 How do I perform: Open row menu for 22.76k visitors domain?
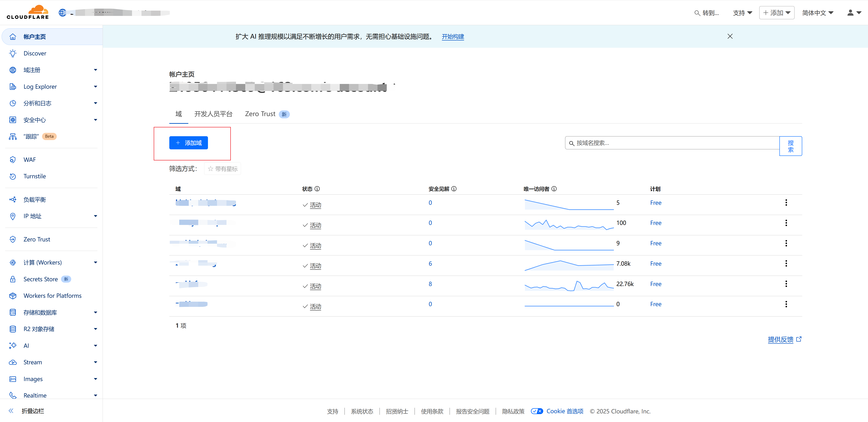[786, 284]
